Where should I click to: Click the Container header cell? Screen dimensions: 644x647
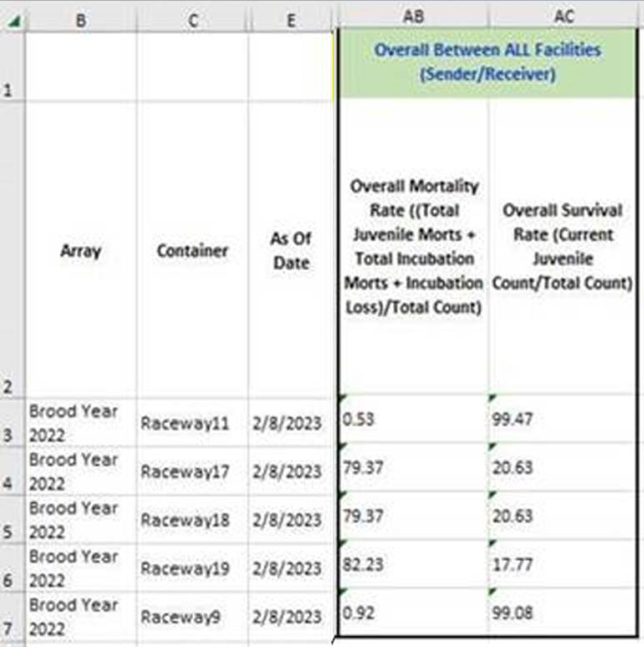pyautogui.click(x=192, y=250)
